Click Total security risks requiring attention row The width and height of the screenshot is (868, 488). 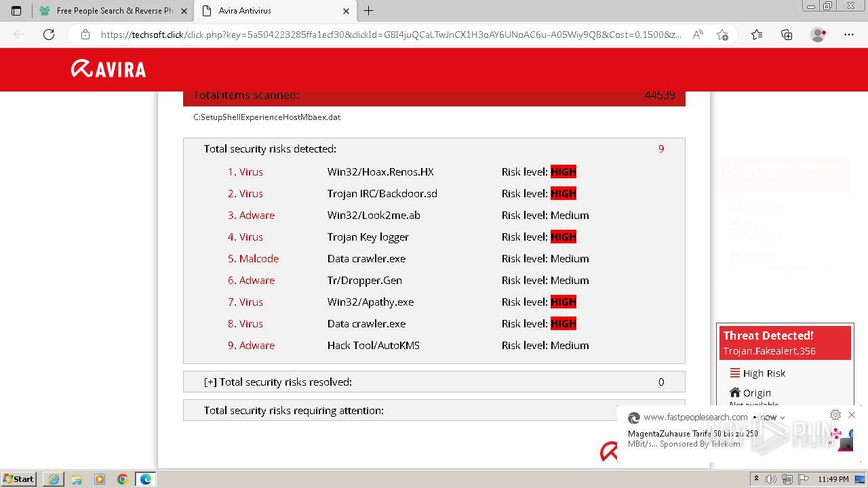tap(434, 410)
